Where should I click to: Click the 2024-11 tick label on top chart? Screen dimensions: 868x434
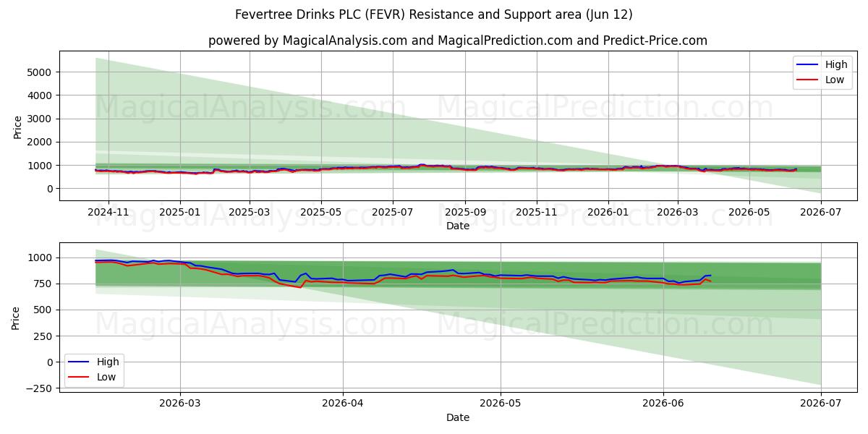coord(109,211)
